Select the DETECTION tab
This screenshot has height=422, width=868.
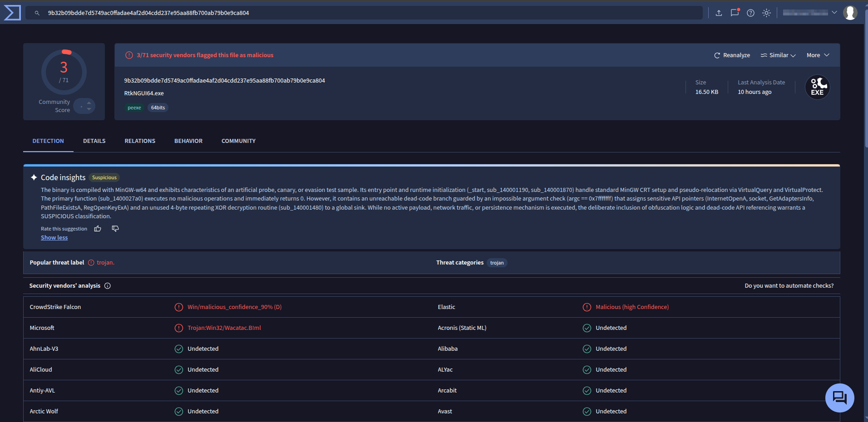48,141
